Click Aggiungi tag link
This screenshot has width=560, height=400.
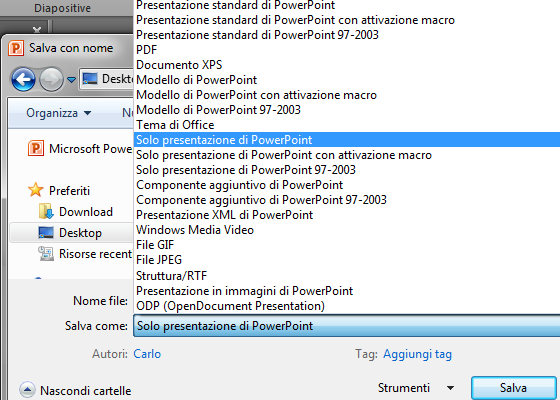tap(418, 354)
